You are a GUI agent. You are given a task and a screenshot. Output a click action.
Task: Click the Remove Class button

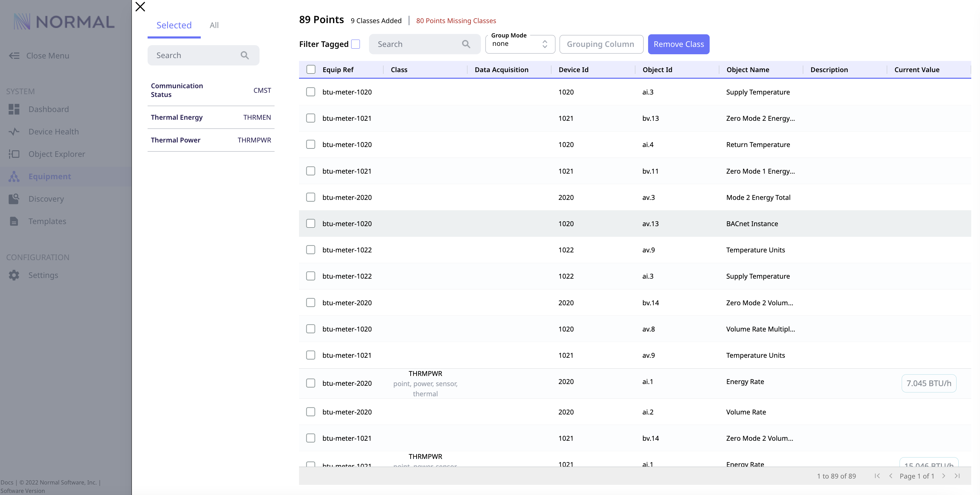point(678,44)
